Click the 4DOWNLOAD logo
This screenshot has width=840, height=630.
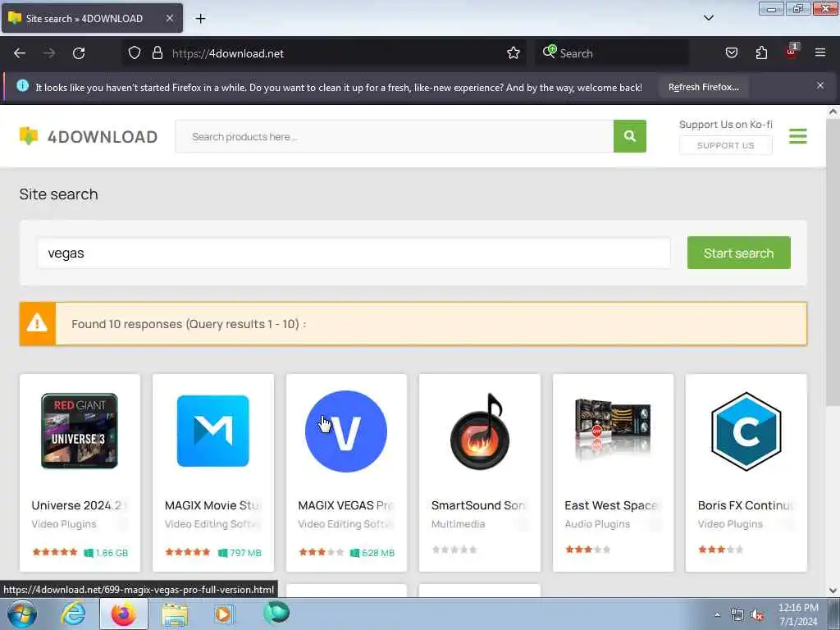89,136
